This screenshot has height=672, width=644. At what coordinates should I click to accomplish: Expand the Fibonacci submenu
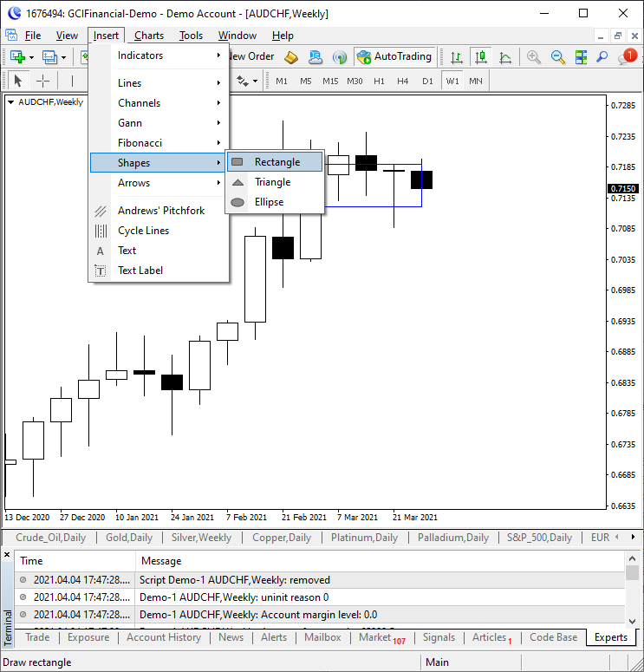[159, 143]
